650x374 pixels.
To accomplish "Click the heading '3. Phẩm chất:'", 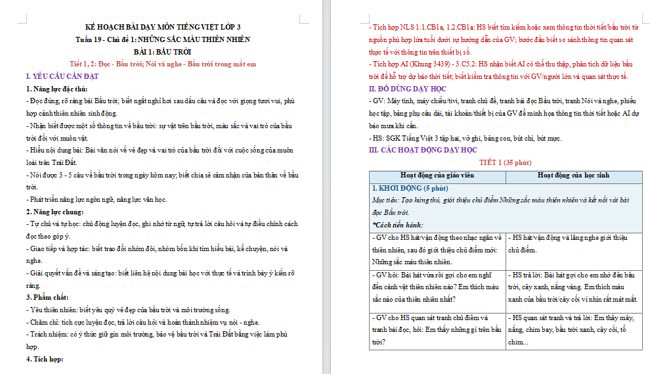I will (47, 297).
